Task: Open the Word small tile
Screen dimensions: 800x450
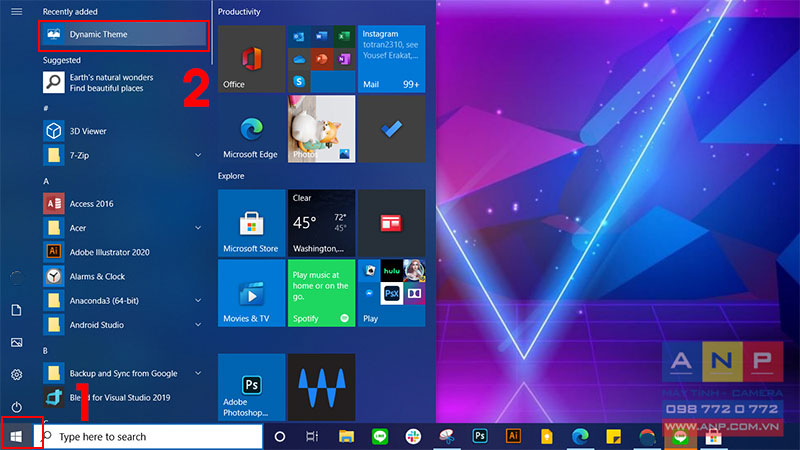Action: (321, 36)
